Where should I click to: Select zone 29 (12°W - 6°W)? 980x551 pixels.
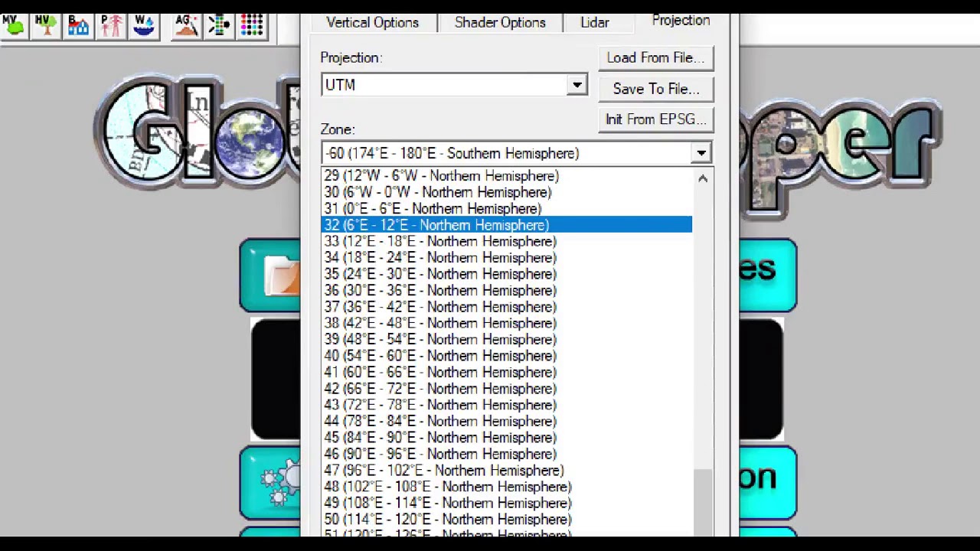pos(507,176)
